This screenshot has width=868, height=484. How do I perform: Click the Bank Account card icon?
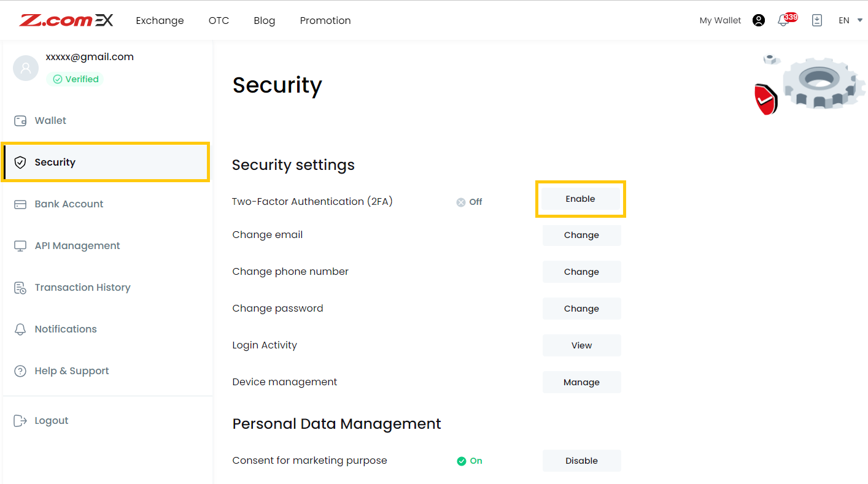pos(20,204)
